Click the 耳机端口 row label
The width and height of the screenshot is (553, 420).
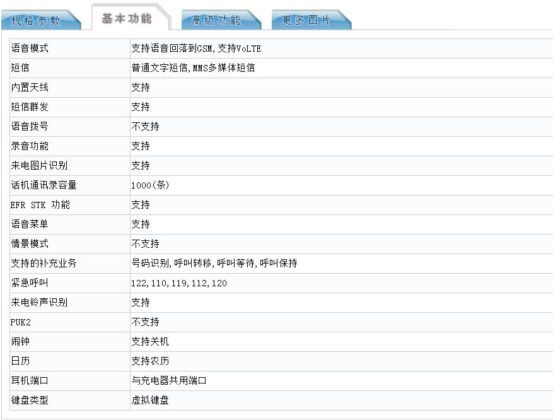30,381
